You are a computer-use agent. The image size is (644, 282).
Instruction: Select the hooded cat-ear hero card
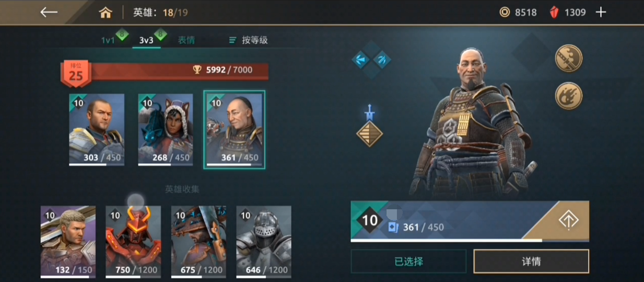tap(166, 130)
